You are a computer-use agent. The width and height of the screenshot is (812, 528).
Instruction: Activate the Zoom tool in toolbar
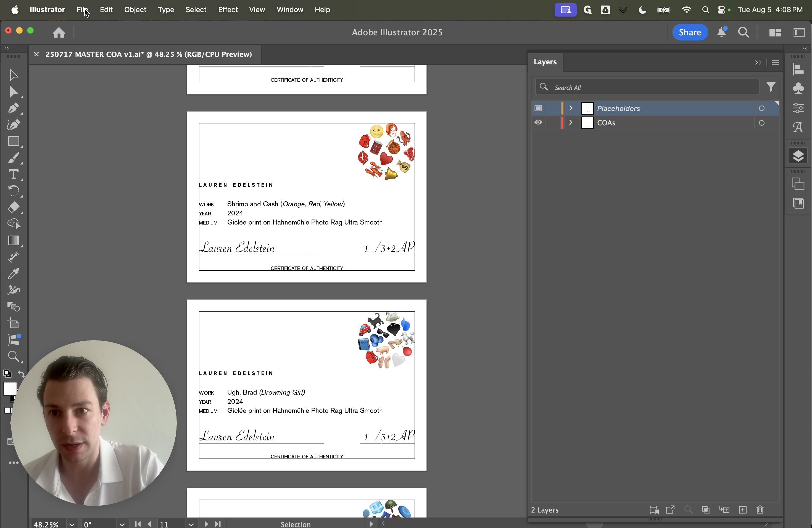coord(14,357)
